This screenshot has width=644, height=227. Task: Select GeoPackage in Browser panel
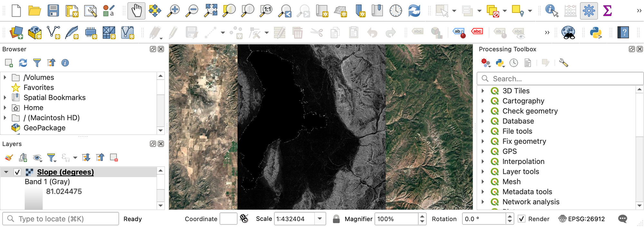pyautogui.click(x=44, y=128)
